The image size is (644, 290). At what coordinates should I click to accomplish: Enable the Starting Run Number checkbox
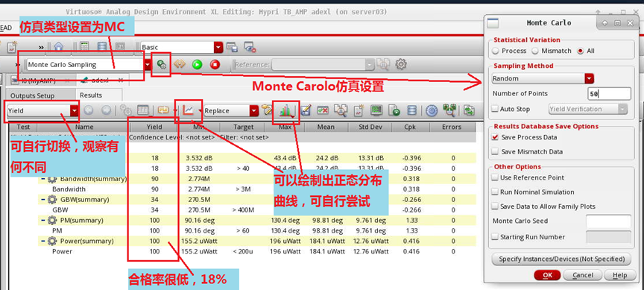point(495,237)
